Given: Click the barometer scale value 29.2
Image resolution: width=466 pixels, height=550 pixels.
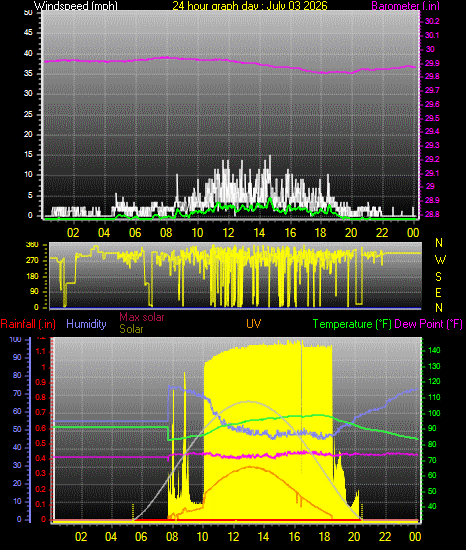Looking at the screenshot, I should point(432,159).
